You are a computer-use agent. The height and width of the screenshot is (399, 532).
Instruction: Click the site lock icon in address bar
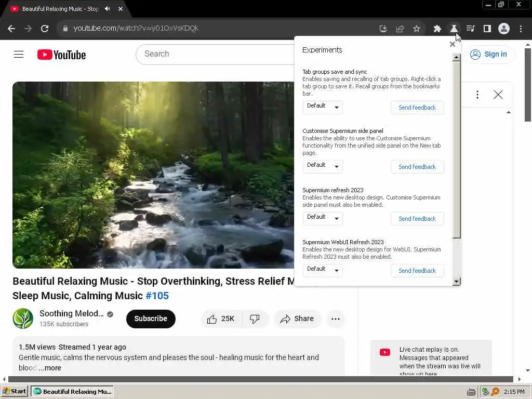coord(65,29)
